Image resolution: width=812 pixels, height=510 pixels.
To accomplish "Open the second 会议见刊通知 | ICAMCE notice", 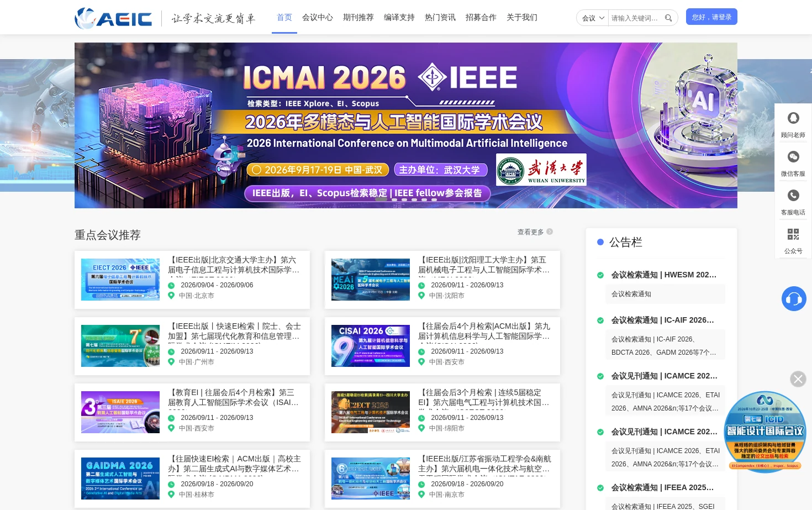I will click(665, 432).
